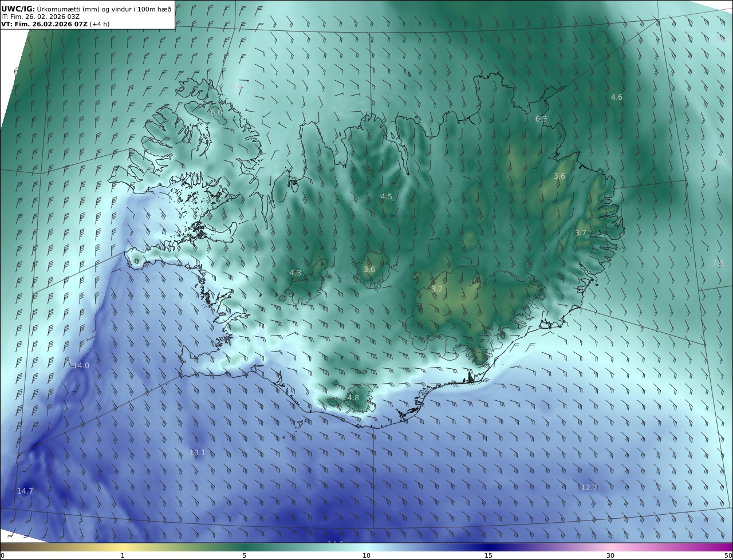
Task: Click the colorbar tick label "50"
Action: 728,555
